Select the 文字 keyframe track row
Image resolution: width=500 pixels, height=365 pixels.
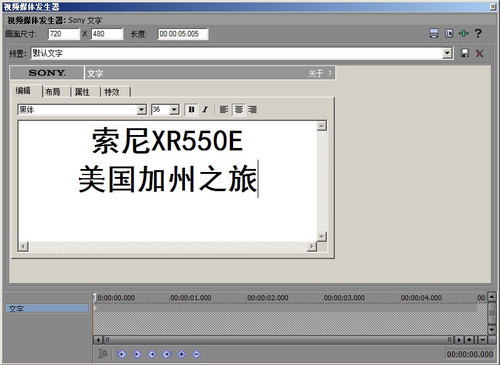click(x=47, y=308)
